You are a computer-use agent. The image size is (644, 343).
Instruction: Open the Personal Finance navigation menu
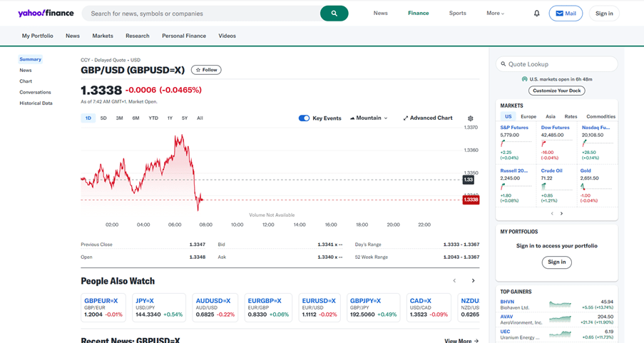point(184,36)
